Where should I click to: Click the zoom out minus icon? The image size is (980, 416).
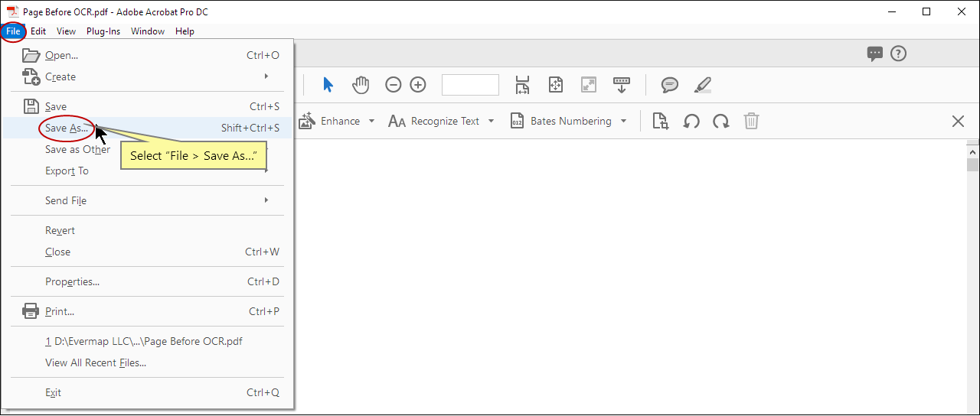coord(393,85)
